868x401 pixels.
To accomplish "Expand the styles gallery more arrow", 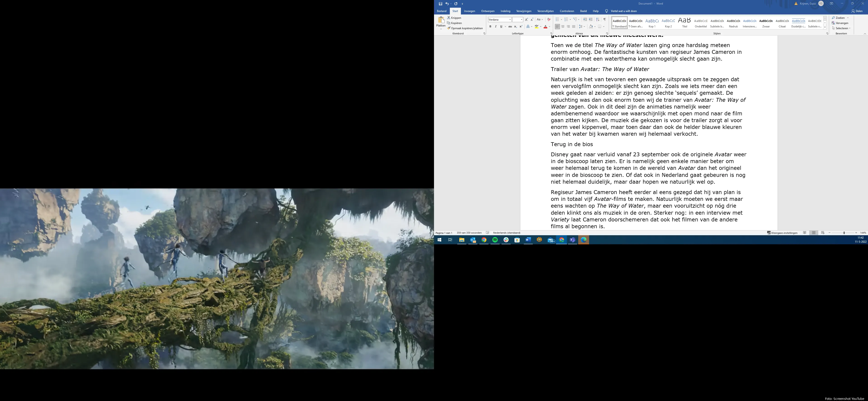I will click(825, 27).
